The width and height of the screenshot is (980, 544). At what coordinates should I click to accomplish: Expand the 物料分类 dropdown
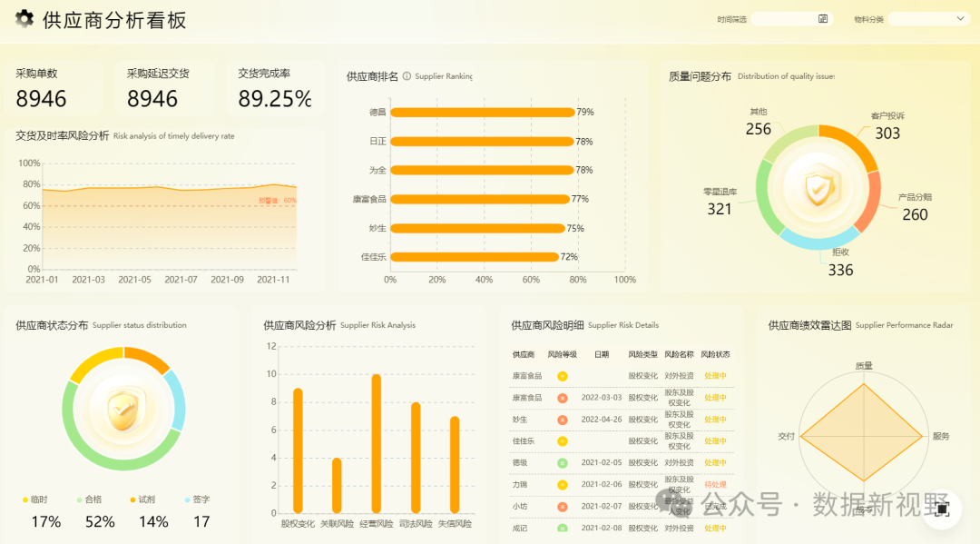pyautogui.click(x=927, y=19)
